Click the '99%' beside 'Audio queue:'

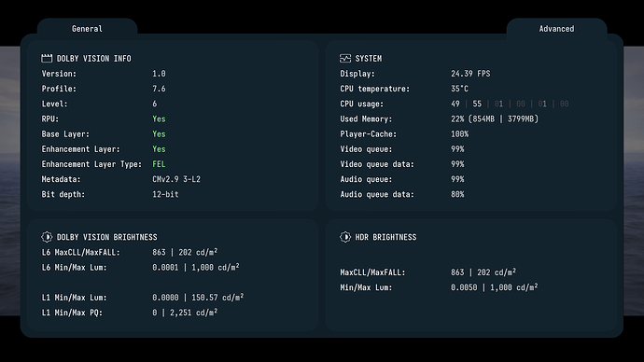pyautogui.click(x=457, y=179)
